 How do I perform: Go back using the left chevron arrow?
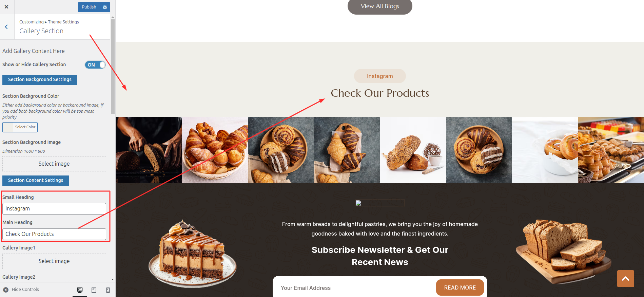pyautogui.click(x=6, y=27)
